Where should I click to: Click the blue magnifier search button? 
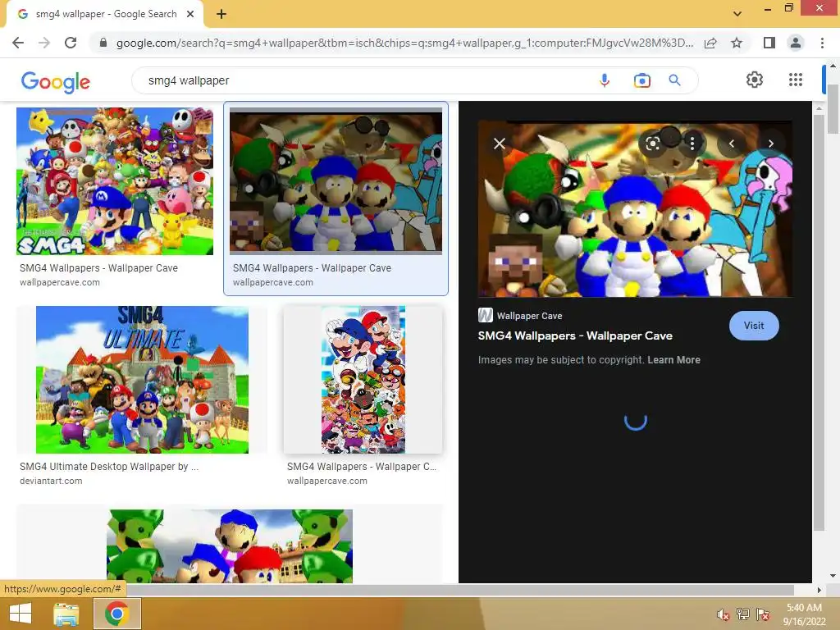(x=674, y=80)
